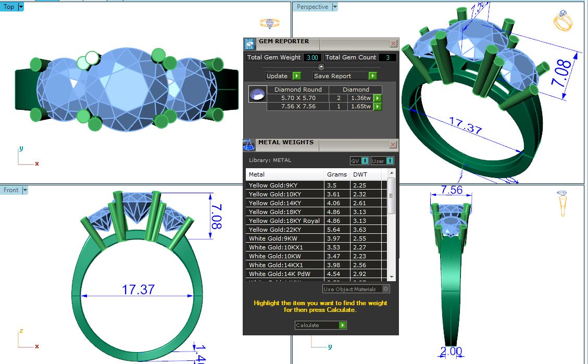Select White Gold:14K PdW metal row
Viewport: 588px width, 364px height.
tap(285, 274)
